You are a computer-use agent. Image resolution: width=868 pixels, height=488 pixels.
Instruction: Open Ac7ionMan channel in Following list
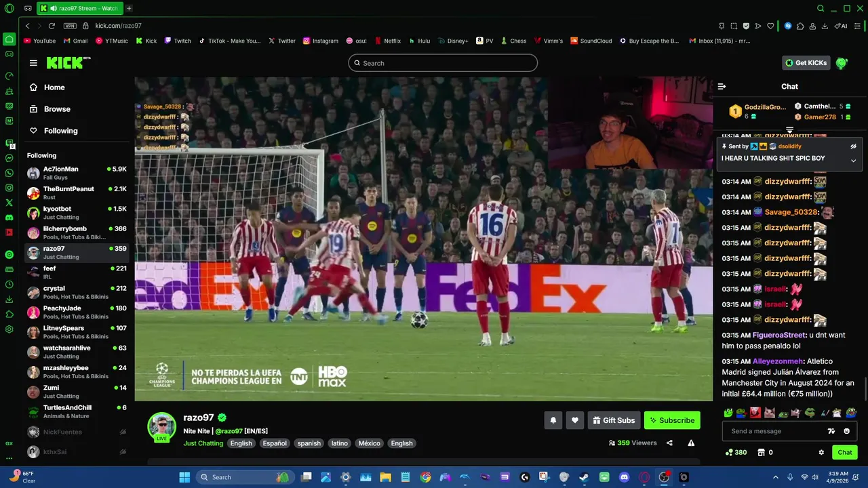77,173
